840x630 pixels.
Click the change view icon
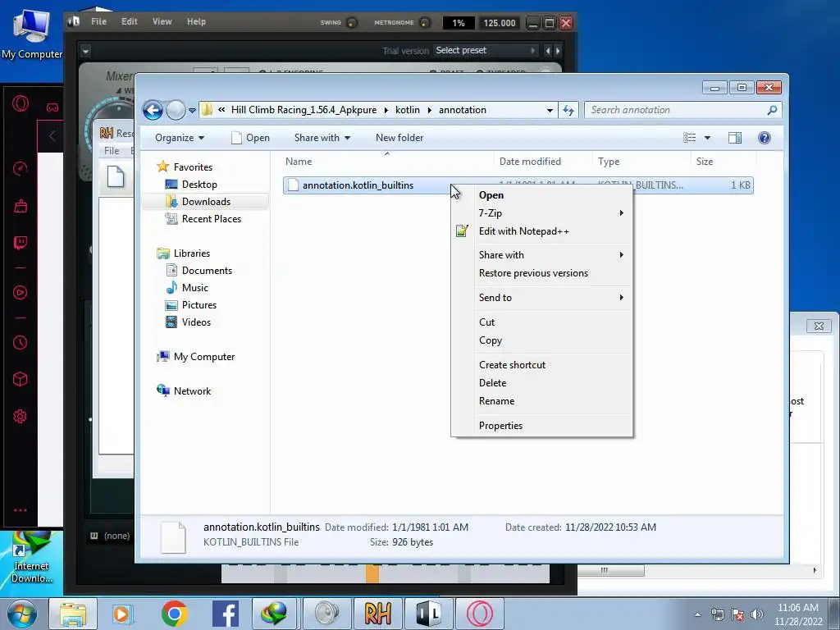click(x=689, y=138)
